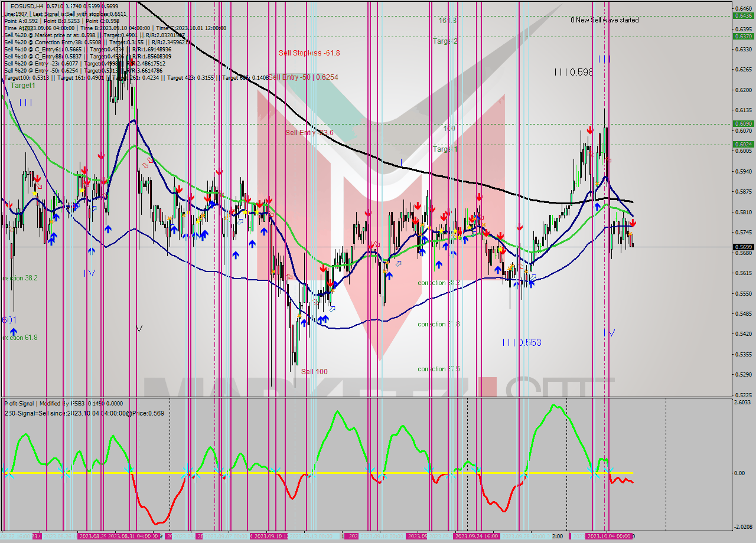
Task: Click the III 0.553 wave label
Action: 522,342
